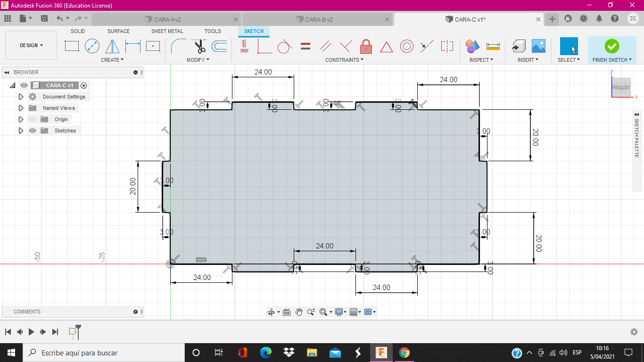
Task: Apply the Tangent constraint
Action: point(284,46)
